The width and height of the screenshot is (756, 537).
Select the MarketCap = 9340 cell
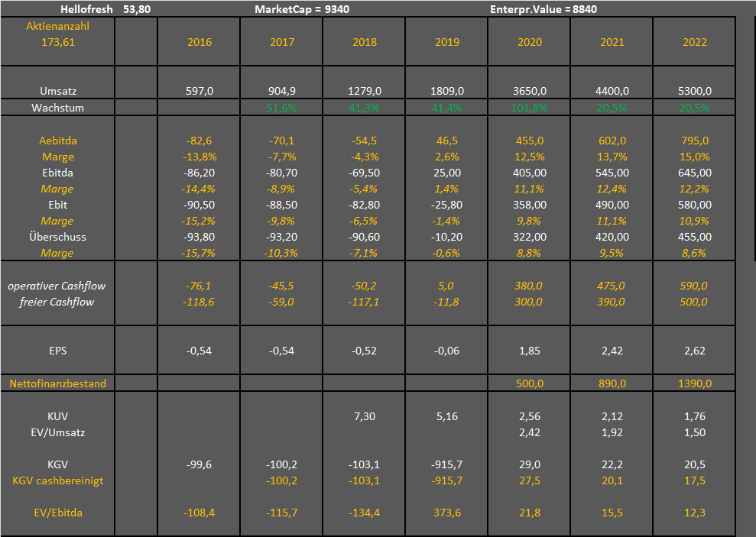point(302,9)
